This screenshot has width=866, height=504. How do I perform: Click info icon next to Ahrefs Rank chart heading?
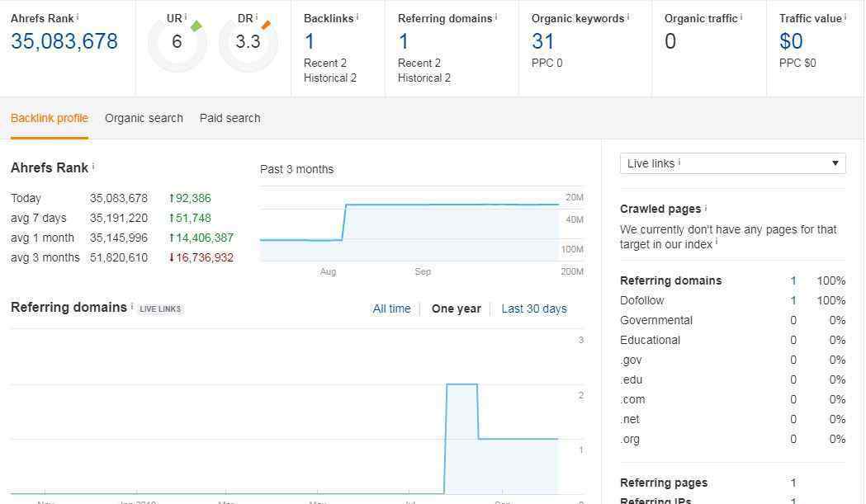(93, 166)
